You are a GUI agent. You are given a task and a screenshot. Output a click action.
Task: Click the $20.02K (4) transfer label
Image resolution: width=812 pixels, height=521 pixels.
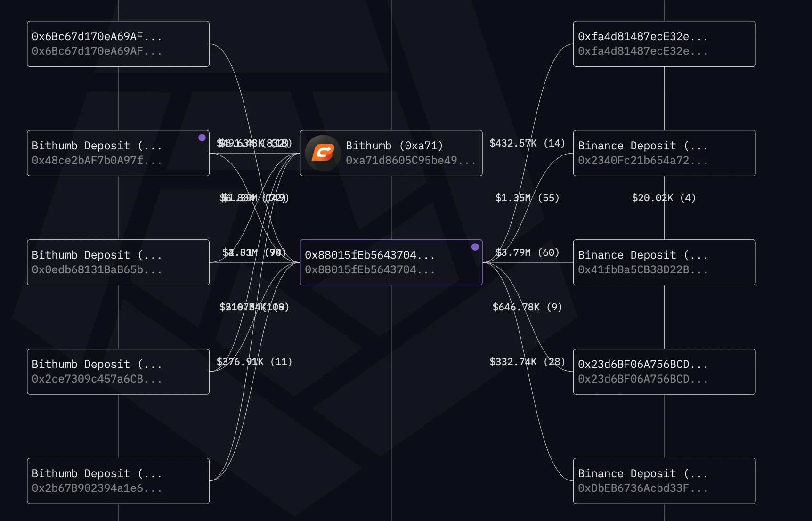[x=664, y=198]
